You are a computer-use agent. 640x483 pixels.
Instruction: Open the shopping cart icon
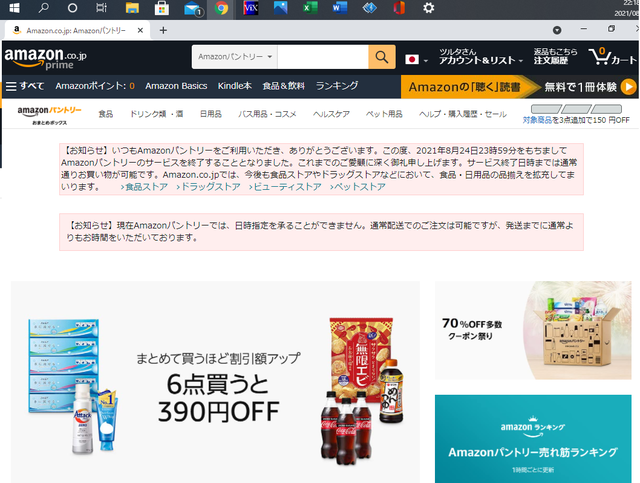(x=612, y=57)
